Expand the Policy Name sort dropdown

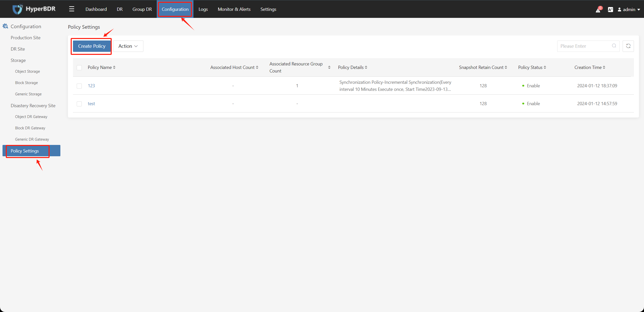click(x=114, y=67)
